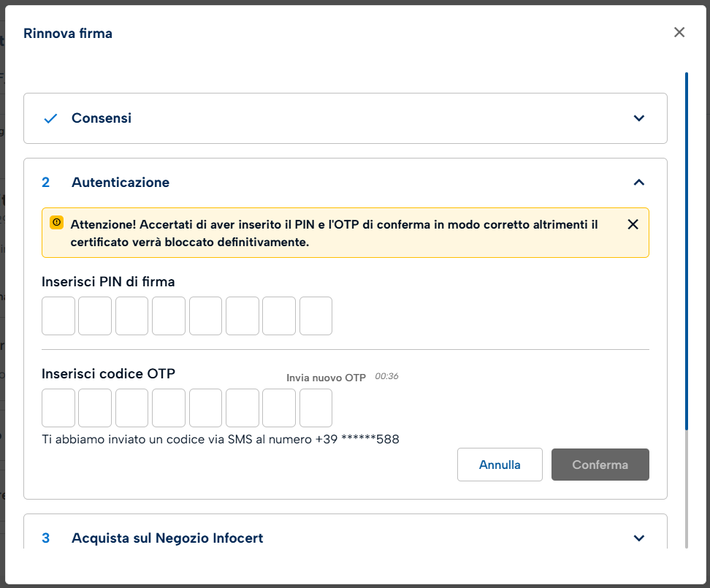
Task: Click the warning icon in the alert banner
Action: [x=56, y=223]
